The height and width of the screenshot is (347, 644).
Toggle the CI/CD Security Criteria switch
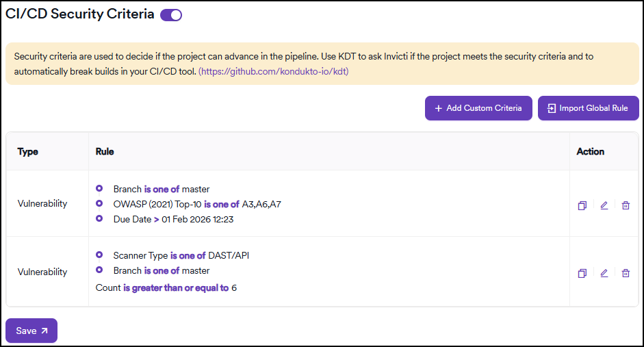click(171, 15)
